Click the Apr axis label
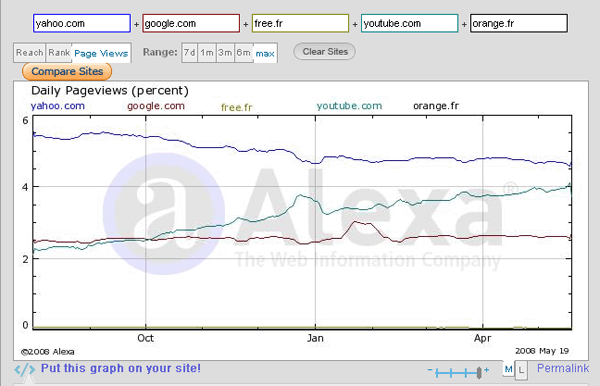 [483, 338]
